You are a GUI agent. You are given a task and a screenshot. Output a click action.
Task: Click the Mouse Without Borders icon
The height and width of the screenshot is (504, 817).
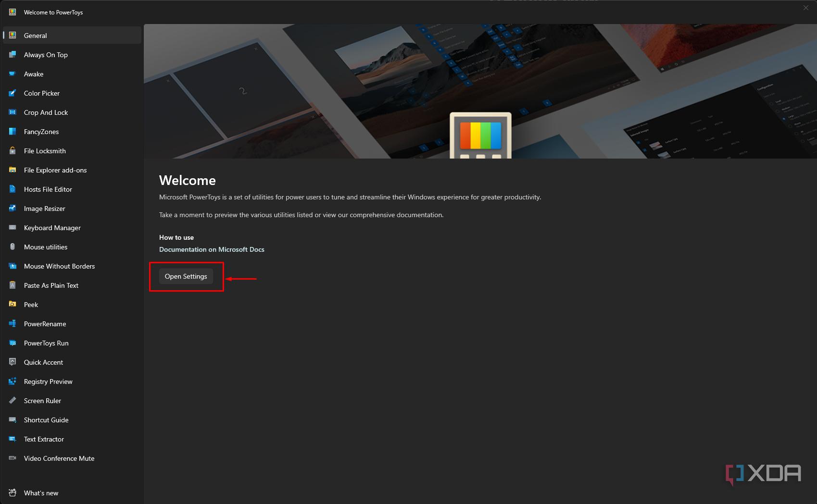(x=13, y=266)
